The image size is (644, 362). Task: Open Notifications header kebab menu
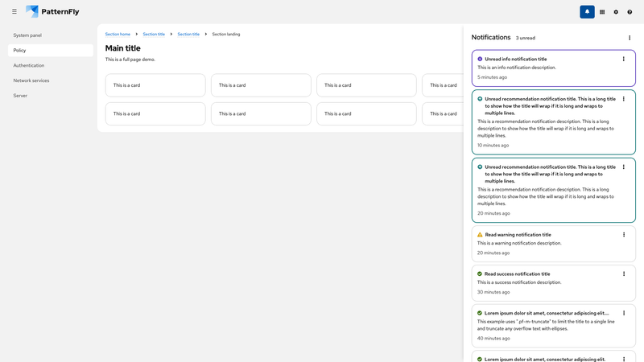click(x=630, y=38)
